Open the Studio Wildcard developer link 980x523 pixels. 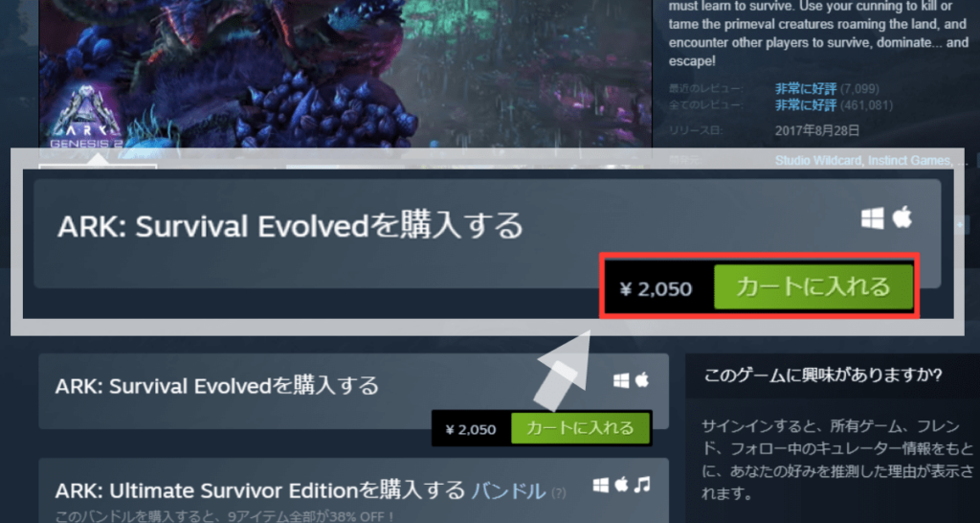click(820, 161)
